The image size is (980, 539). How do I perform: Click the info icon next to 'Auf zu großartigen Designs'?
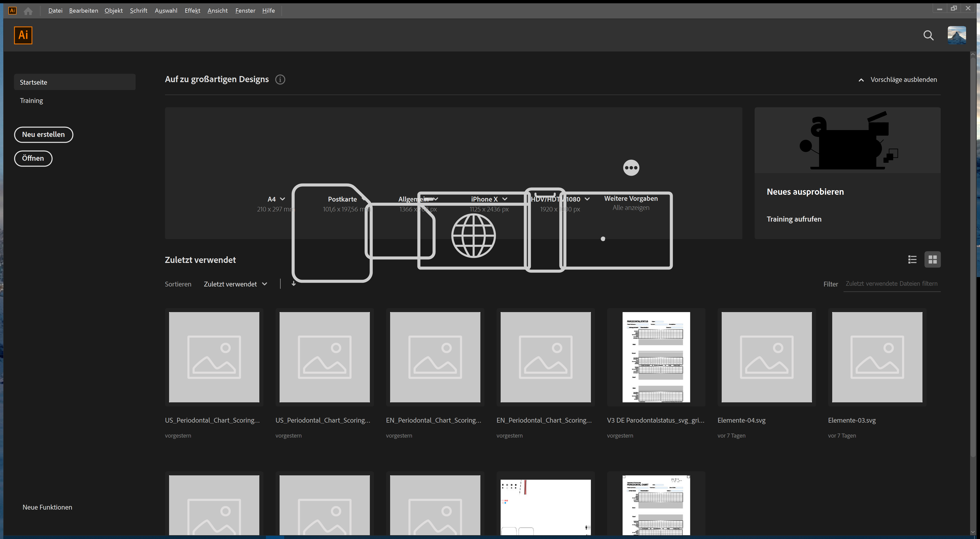coord(280,80)
